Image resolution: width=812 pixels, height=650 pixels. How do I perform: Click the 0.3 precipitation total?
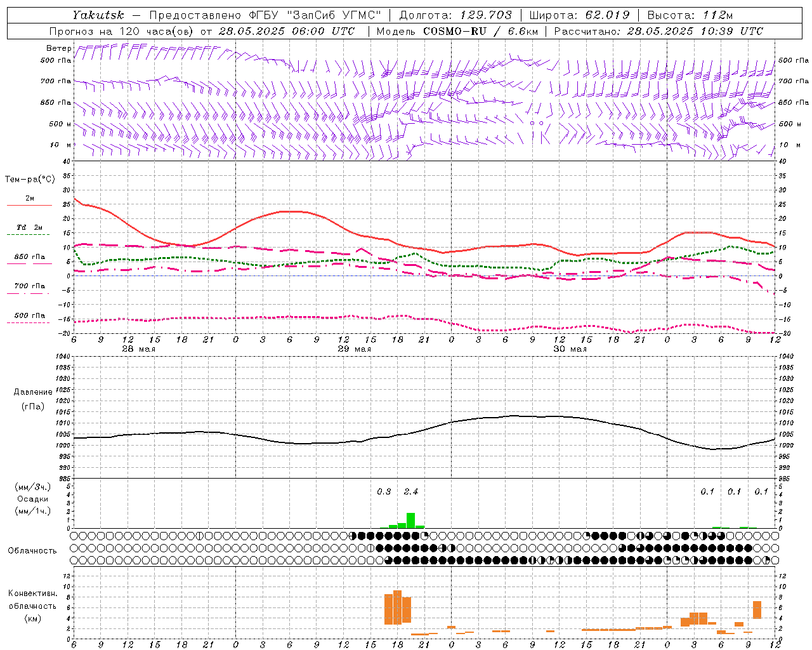(384, 492)
